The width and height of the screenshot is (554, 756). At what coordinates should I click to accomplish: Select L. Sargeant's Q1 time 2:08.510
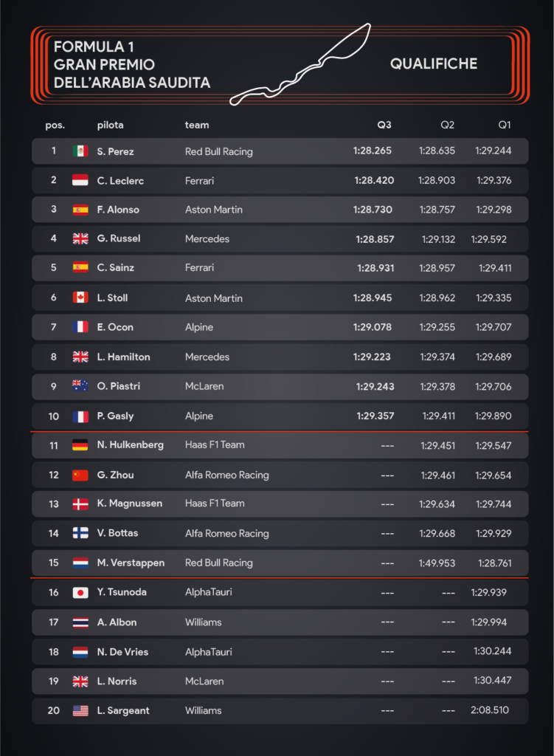click(x=489, y=709)
